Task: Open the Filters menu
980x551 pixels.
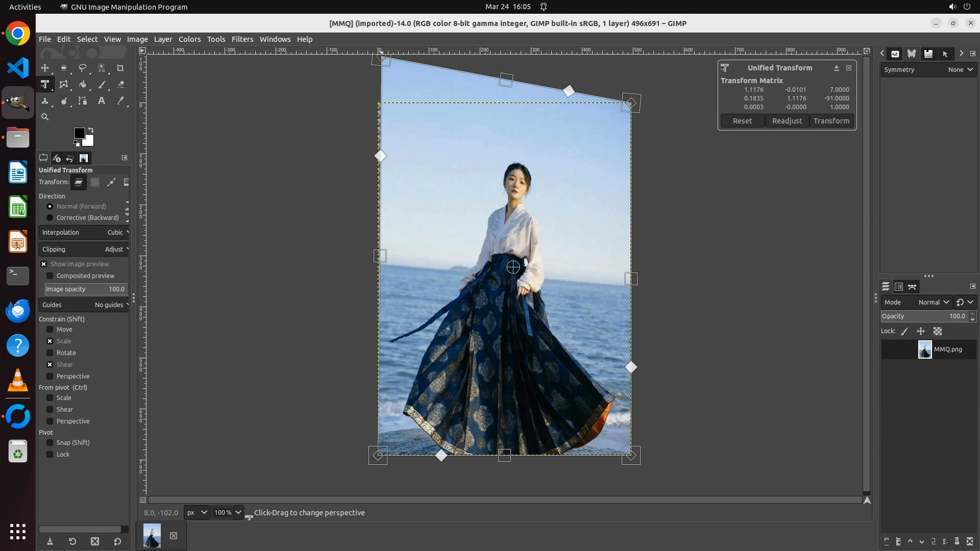Action: pos(242,39)
